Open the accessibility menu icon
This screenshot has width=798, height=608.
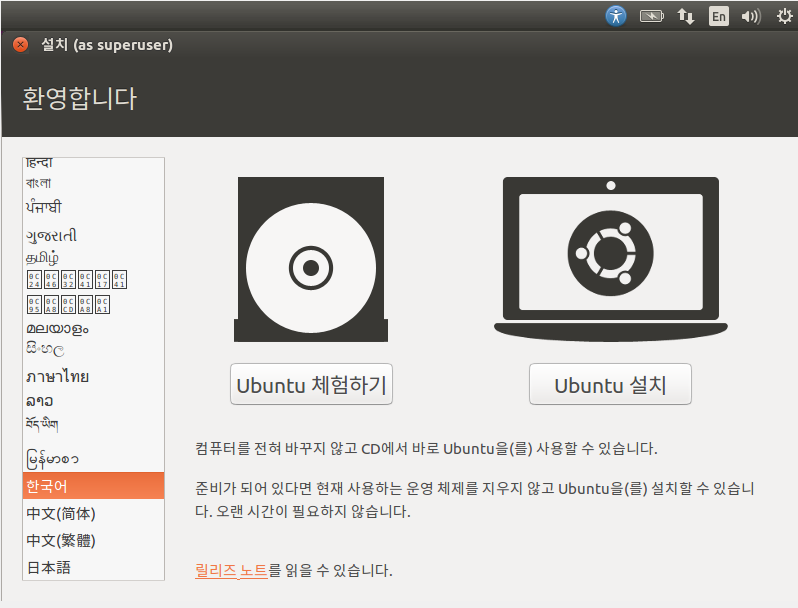616,16
